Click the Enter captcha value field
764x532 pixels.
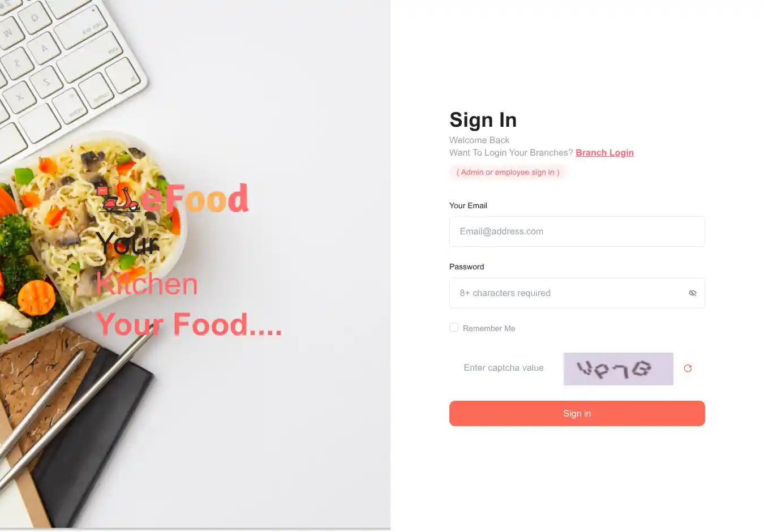click(x=504, y=368)
